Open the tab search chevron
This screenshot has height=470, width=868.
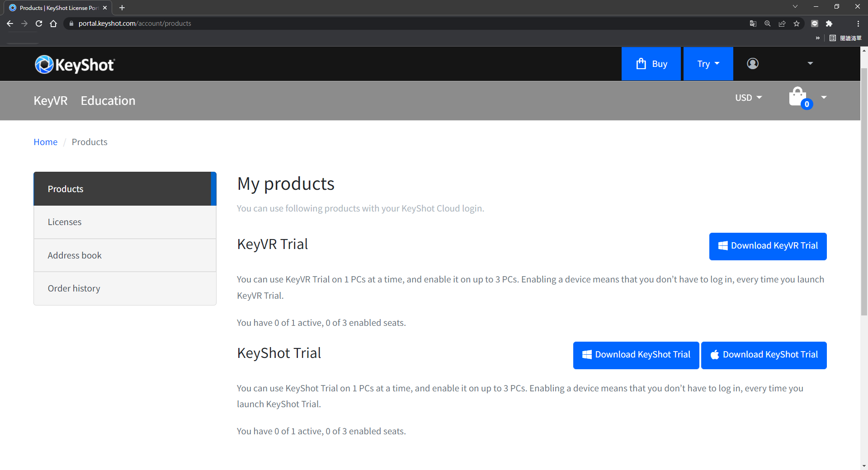(795, 6)
